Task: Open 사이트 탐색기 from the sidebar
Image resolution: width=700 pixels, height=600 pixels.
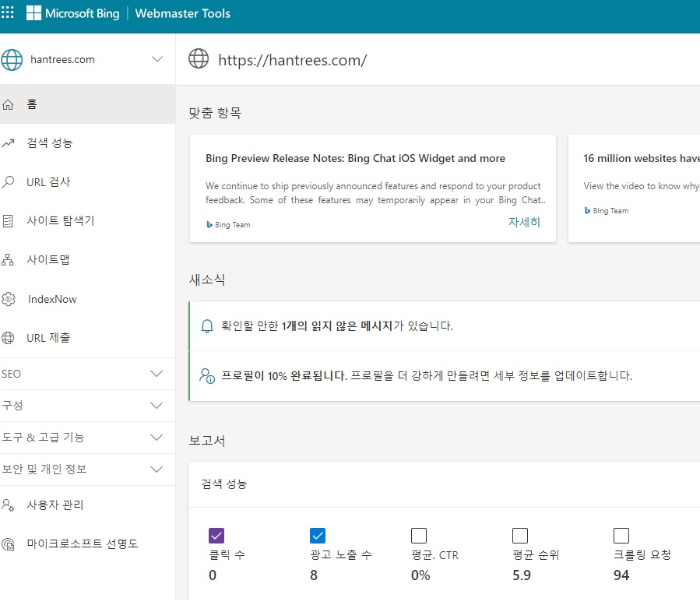Action: click(88, 221)
